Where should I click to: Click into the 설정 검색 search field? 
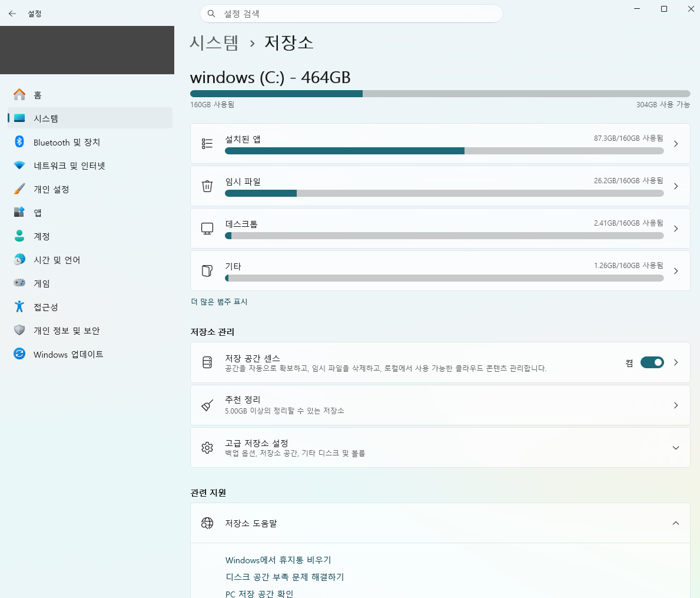[351, 14]
